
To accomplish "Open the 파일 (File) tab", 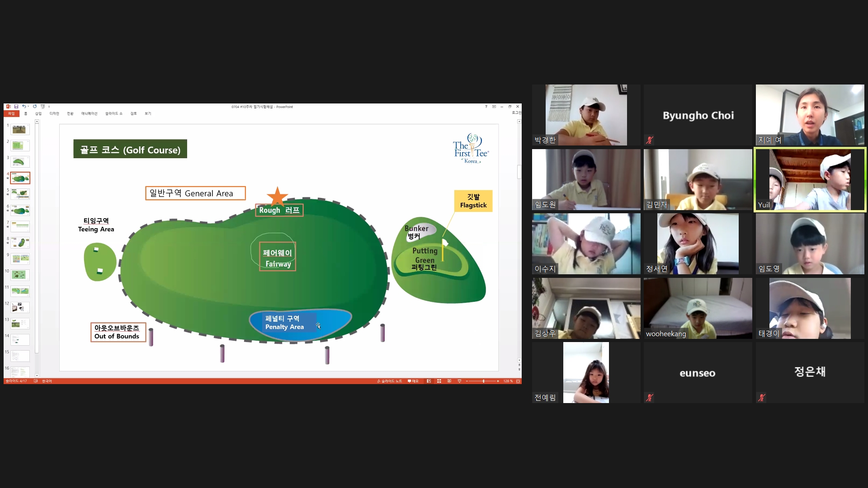I will 11,113.
